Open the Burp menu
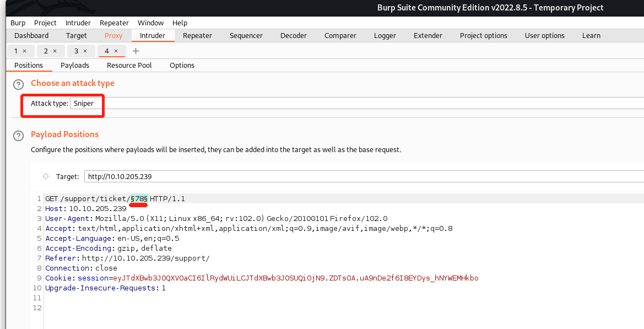This screenshot has width=644, height=329. (18, 23)
